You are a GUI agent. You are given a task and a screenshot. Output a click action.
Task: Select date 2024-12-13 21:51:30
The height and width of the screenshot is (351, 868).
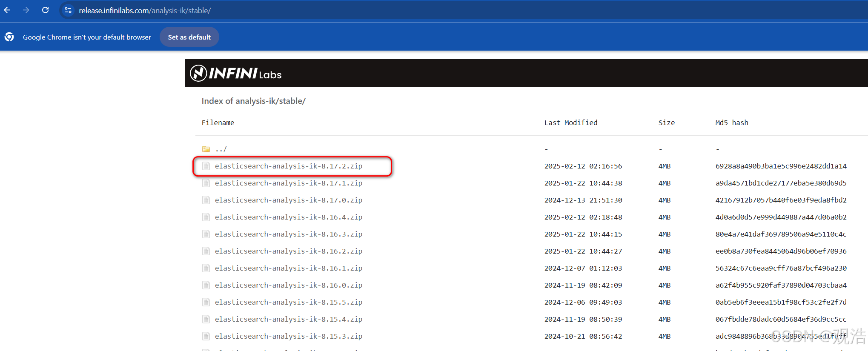(583, 200)
